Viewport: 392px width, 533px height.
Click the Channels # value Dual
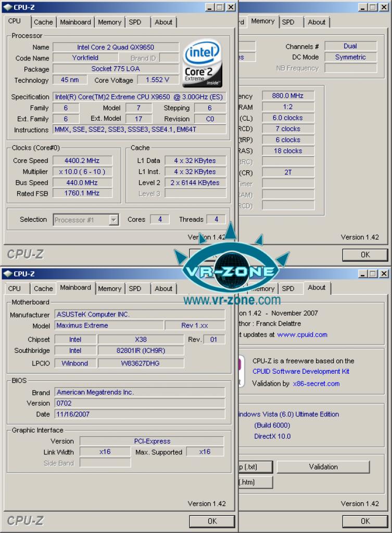[350, 46]
